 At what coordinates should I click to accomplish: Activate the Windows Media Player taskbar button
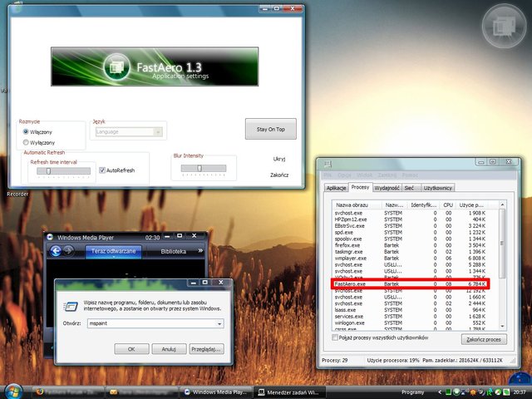click(216, 392)
